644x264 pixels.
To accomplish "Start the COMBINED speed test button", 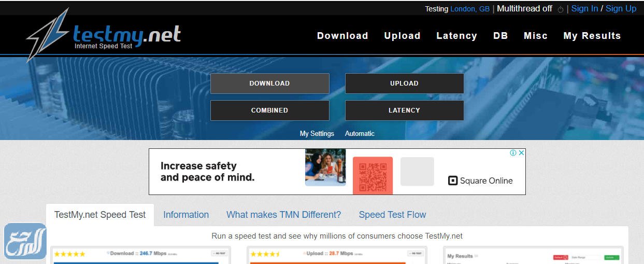I will pos(269,110).
